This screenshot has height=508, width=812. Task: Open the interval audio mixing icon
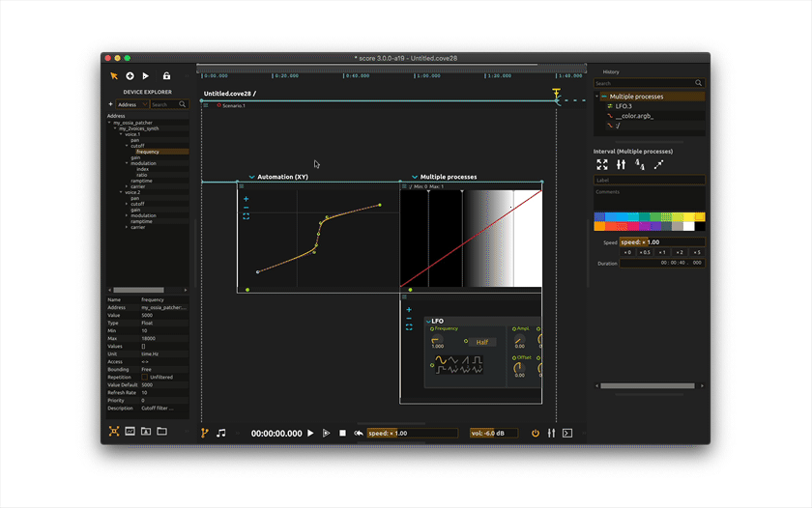coord(621,164)
